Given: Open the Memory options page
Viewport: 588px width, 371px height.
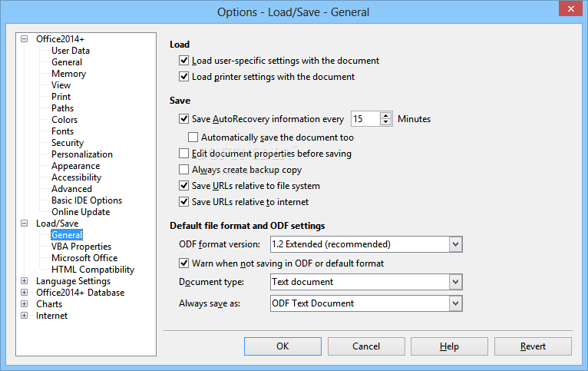Looking at the screenshot, I should (68, 74).
